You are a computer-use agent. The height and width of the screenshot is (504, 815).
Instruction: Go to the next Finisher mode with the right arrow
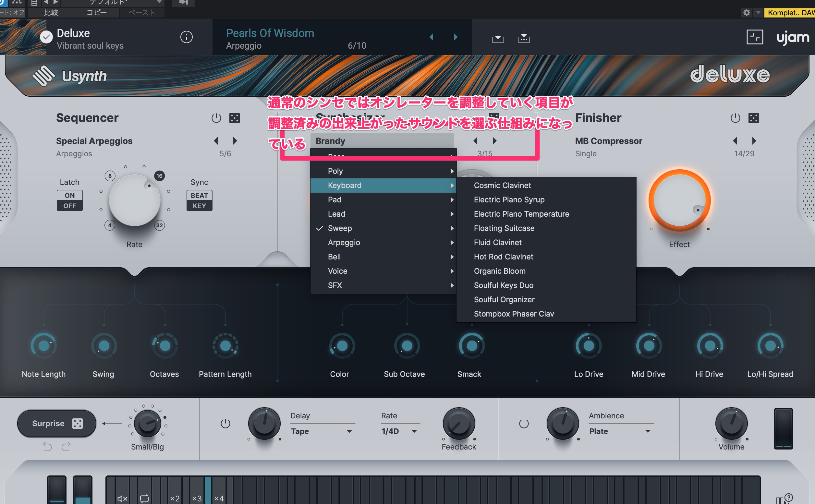pos(754,141)
